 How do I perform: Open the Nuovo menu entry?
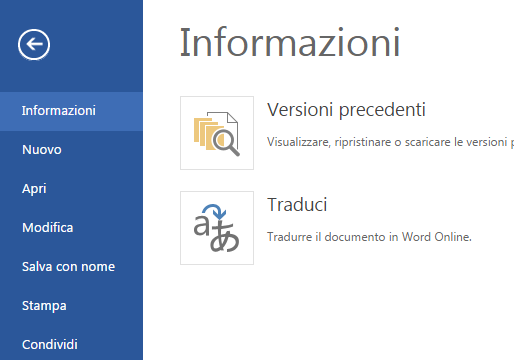(x=71, y=150)
